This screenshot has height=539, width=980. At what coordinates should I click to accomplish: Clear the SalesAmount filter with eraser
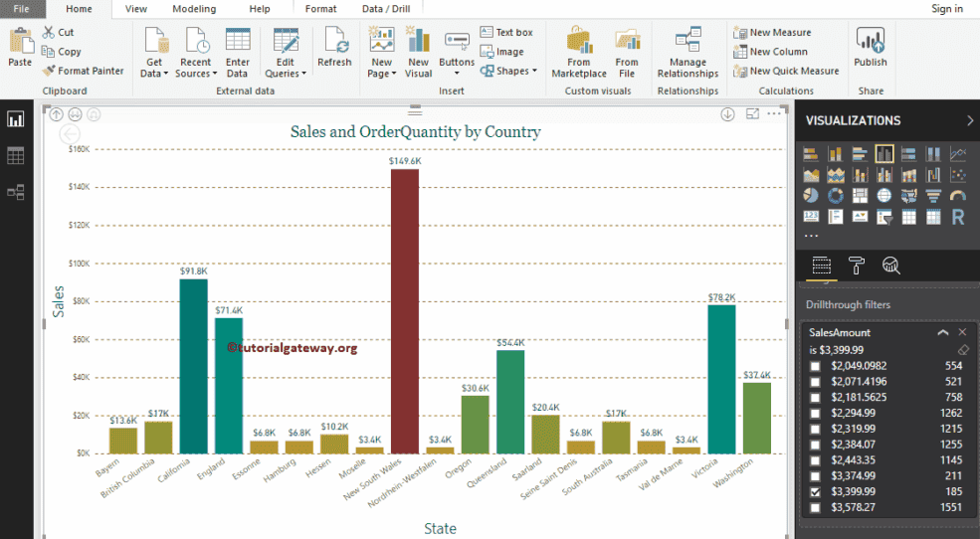click(x=962, y=350)
